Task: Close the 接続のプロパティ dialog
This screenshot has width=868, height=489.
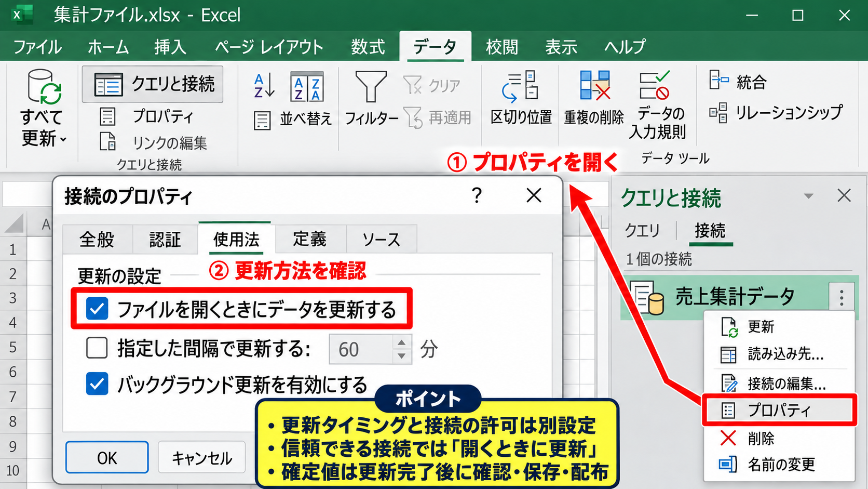Action: tap(534, 196)
